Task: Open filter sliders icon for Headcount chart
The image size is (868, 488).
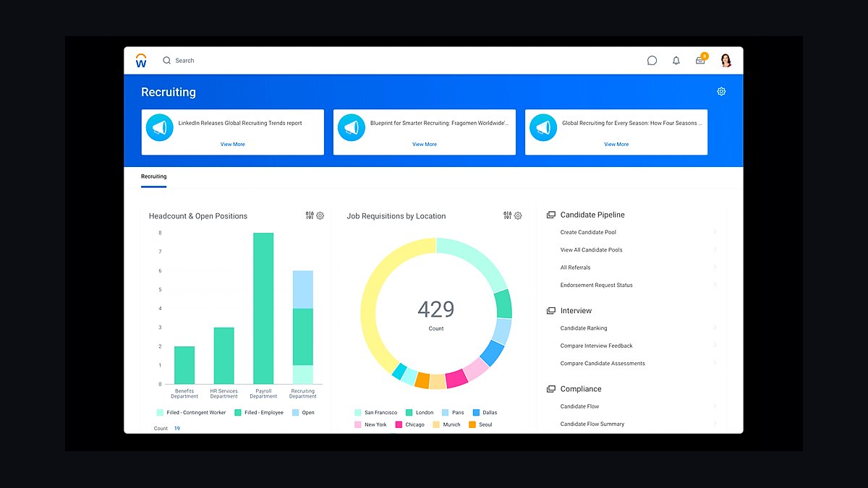Action: pos(310,215)
